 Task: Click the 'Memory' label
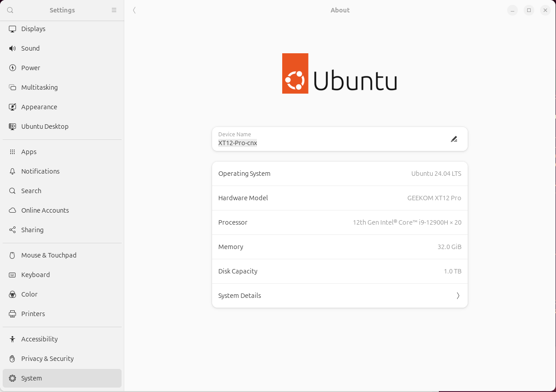(x=231, y=247)
